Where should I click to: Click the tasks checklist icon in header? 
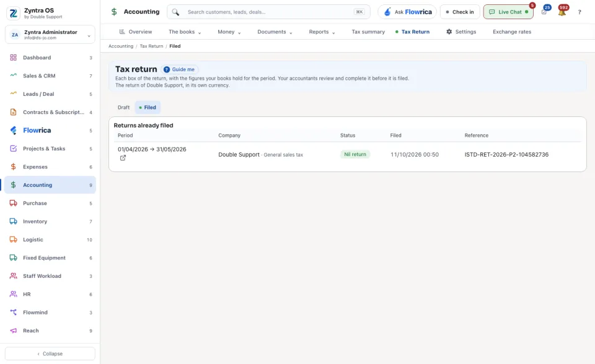[544, 12]
